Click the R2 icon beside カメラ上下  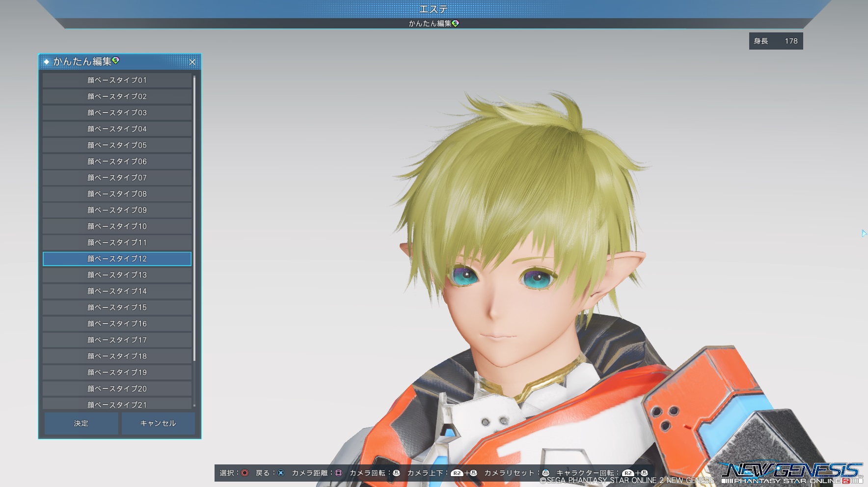click(457, 473)
